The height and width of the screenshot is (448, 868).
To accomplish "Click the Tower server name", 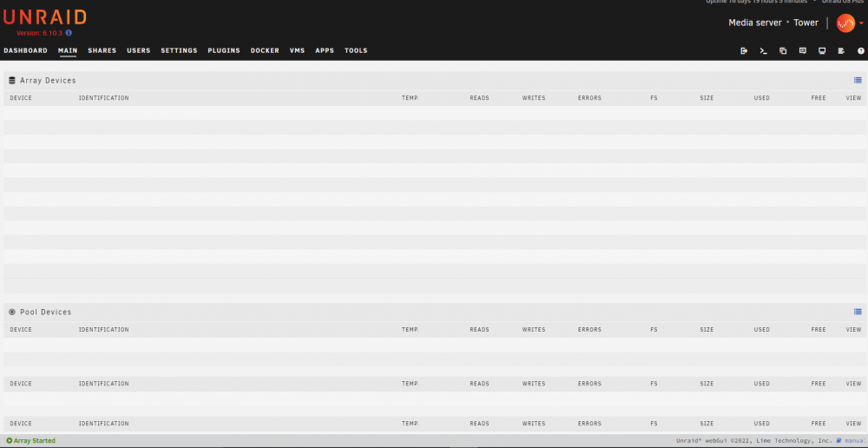I will 806,23.
